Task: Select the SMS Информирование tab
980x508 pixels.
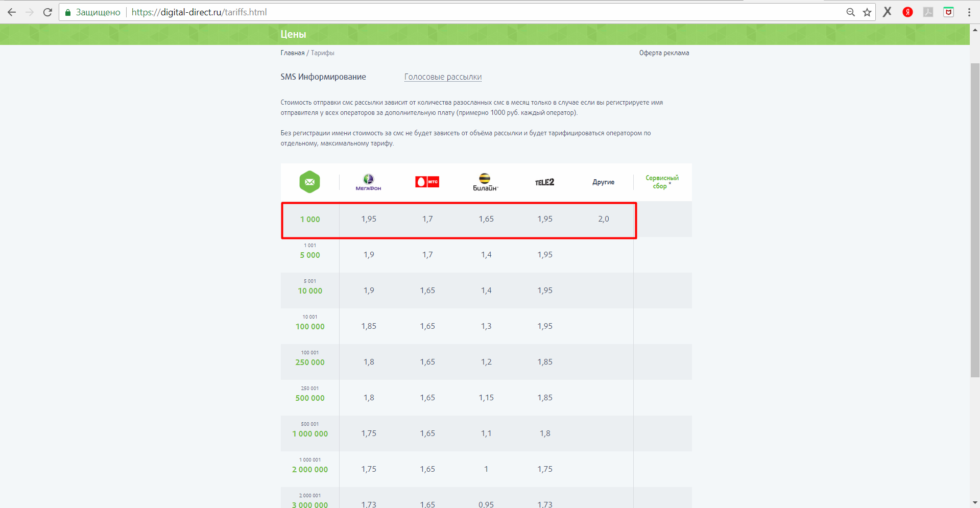Action: click(x=323, y=77)
